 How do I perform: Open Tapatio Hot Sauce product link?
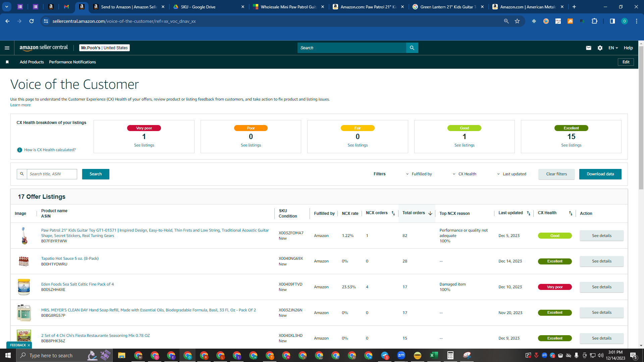click(x=70, y=258)
